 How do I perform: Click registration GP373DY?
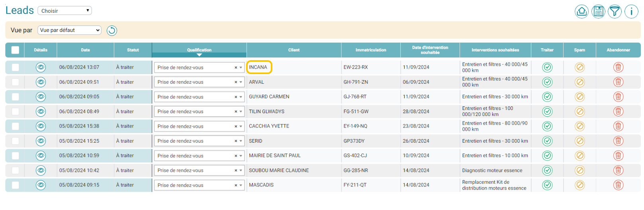pyautogui.click(x=354, y=141)
